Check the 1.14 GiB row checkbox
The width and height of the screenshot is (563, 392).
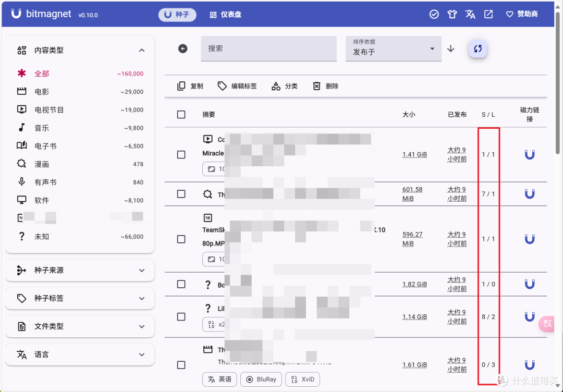[181, 316]
